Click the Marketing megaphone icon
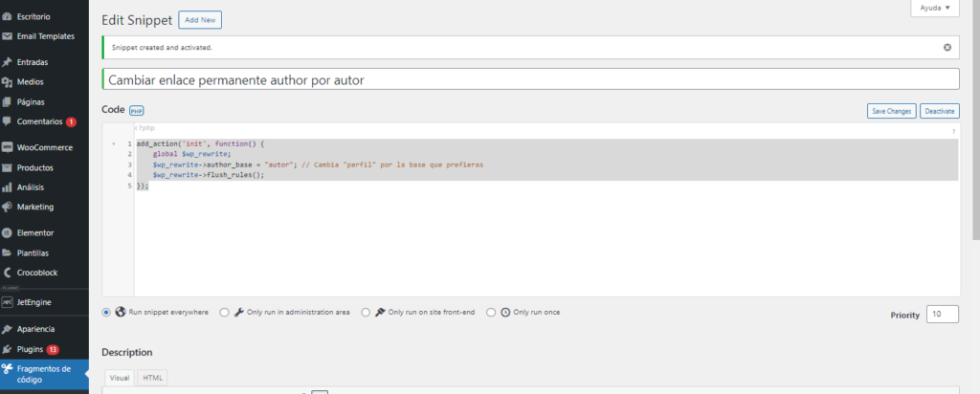Screen dimensions: 980x394 click(7, 207)
